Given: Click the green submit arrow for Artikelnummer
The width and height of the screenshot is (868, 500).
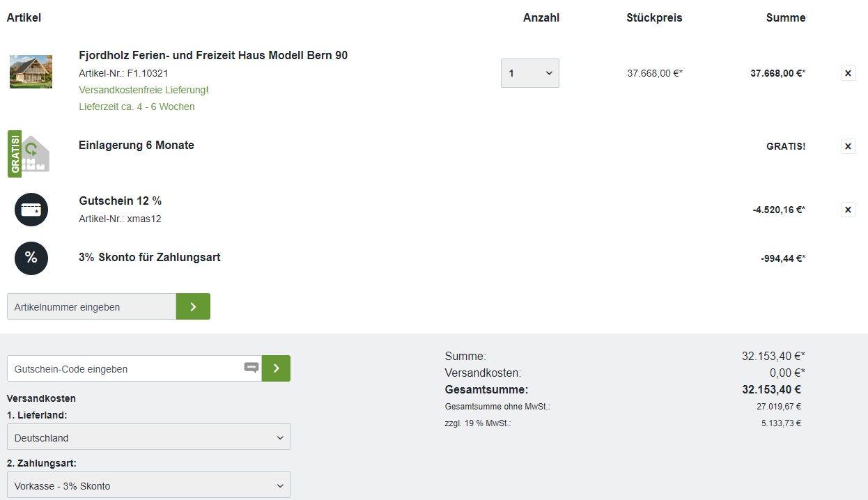Looking at the screenshot, I should (x=193, y=306).
